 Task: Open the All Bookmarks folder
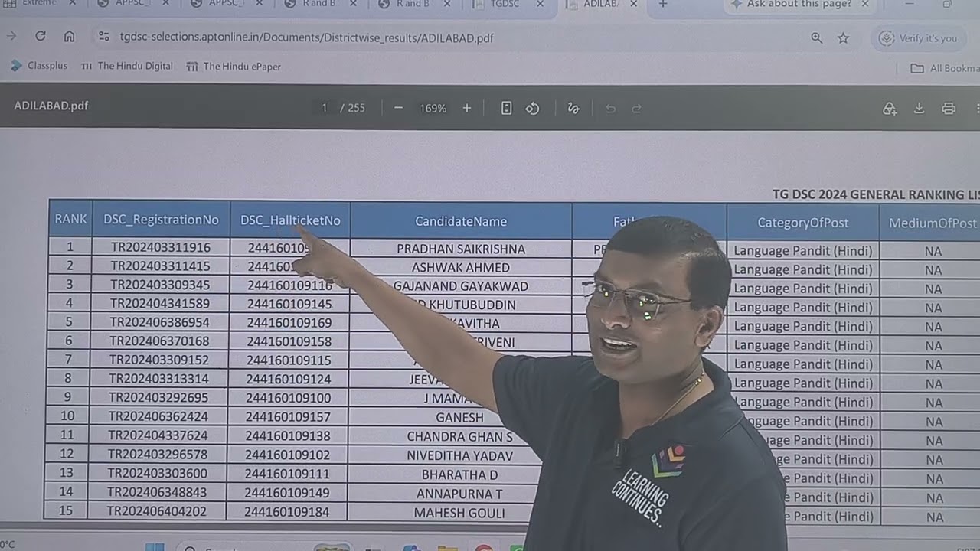click(944, 68)
